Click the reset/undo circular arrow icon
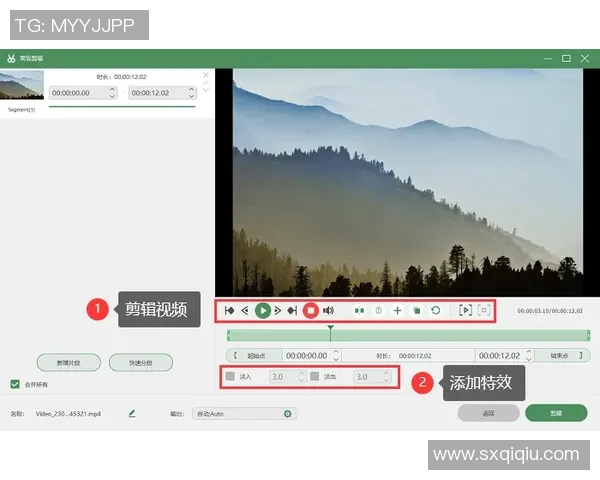Screen dimensions: 600x480 coord(436,311)
